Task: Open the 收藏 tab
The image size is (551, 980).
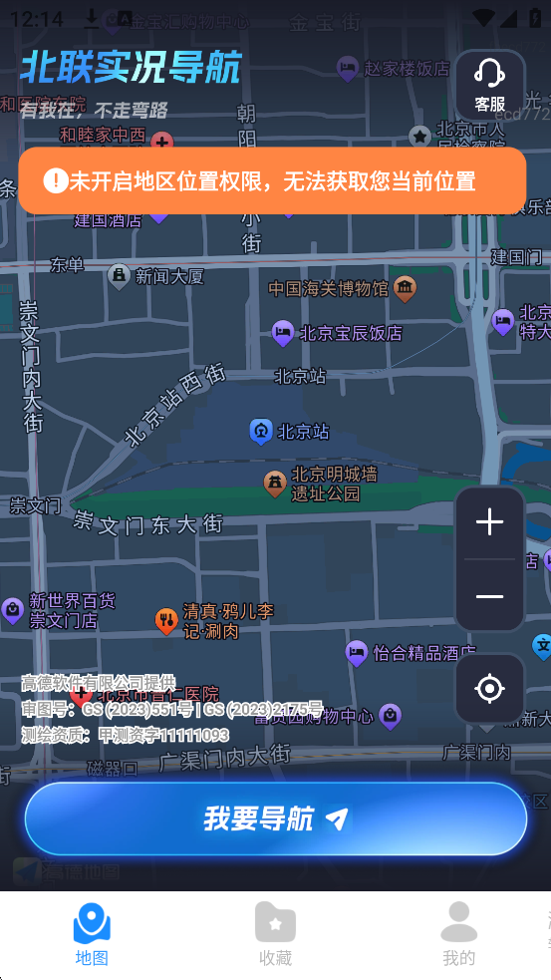Action: tap(275, 934)
